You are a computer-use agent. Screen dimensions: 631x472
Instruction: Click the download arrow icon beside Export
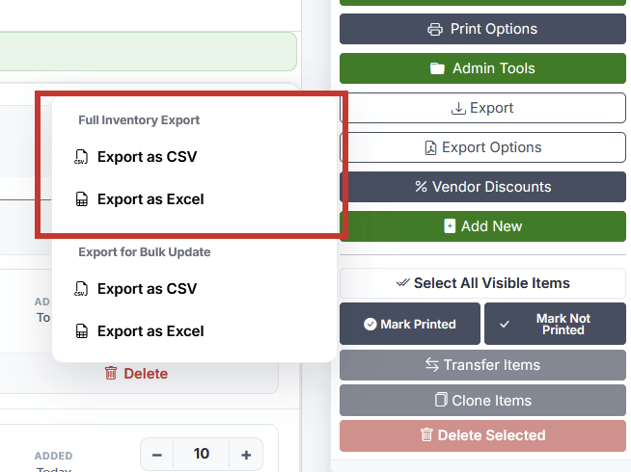pyautogui.click(x=458, y=108)
